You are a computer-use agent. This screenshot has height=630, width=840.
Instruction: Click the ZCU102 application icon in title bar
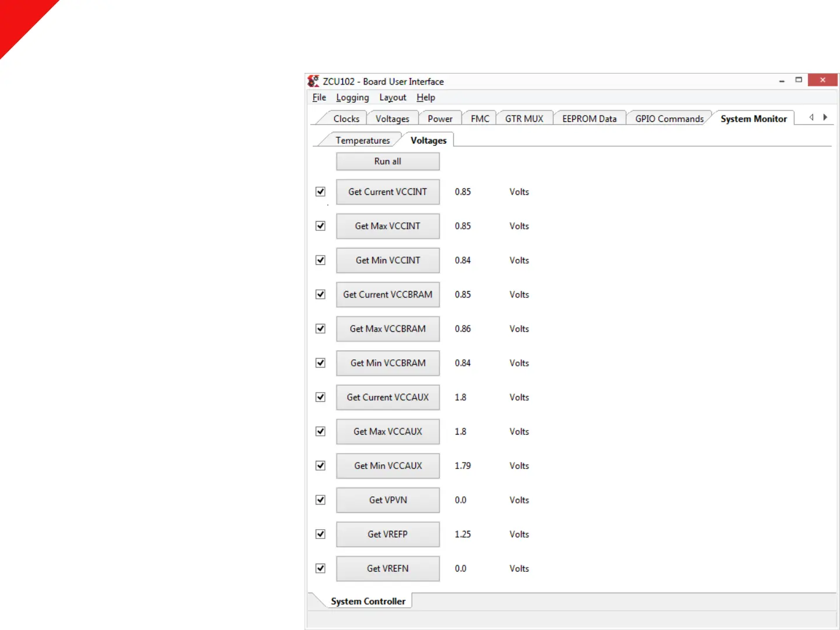(x=313, y=81)
